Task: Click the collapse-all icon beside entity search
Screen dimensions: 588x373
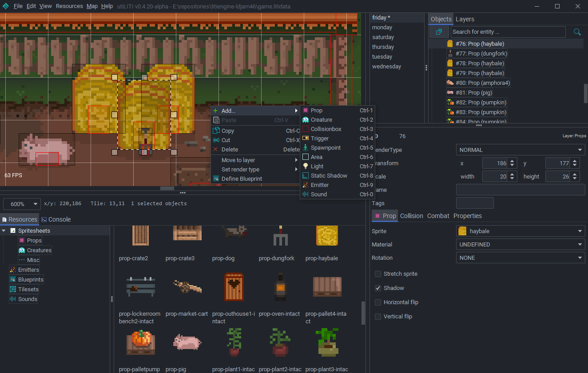Action: [439, 32]
